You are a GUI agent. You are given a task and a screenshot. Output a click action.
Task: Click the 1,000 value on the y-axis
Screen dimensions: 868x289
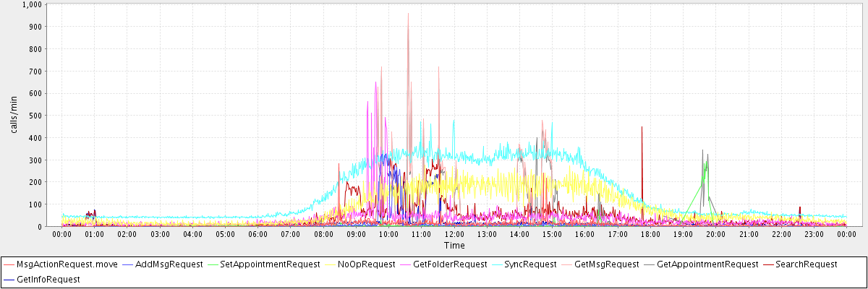(33, 4)
